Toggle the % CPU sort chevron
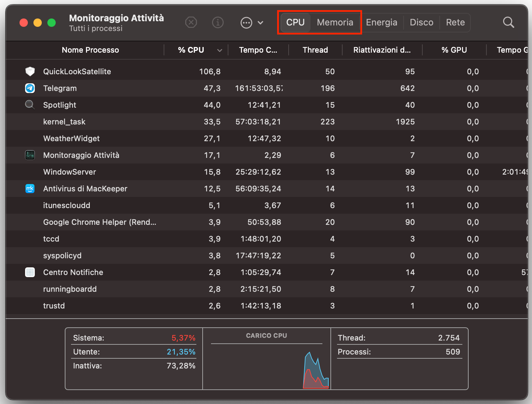The image size is (532, 404). coord(220,50)
